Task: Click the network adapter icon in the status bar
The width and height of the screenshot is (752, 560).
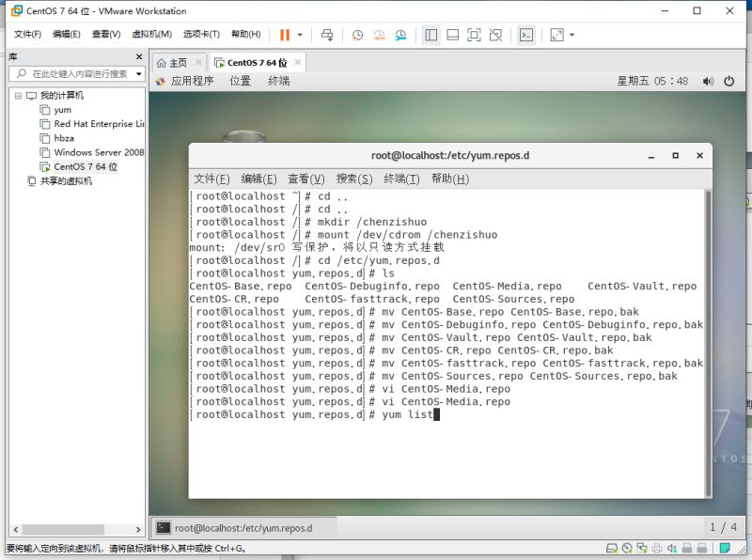Action: pyautogui.click(x=641, y=548)
